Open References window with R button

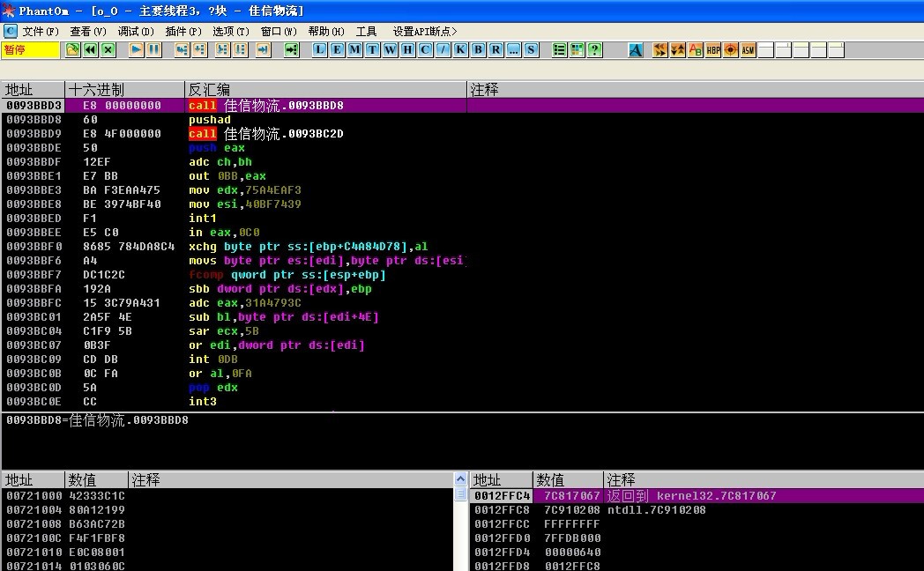496,50
